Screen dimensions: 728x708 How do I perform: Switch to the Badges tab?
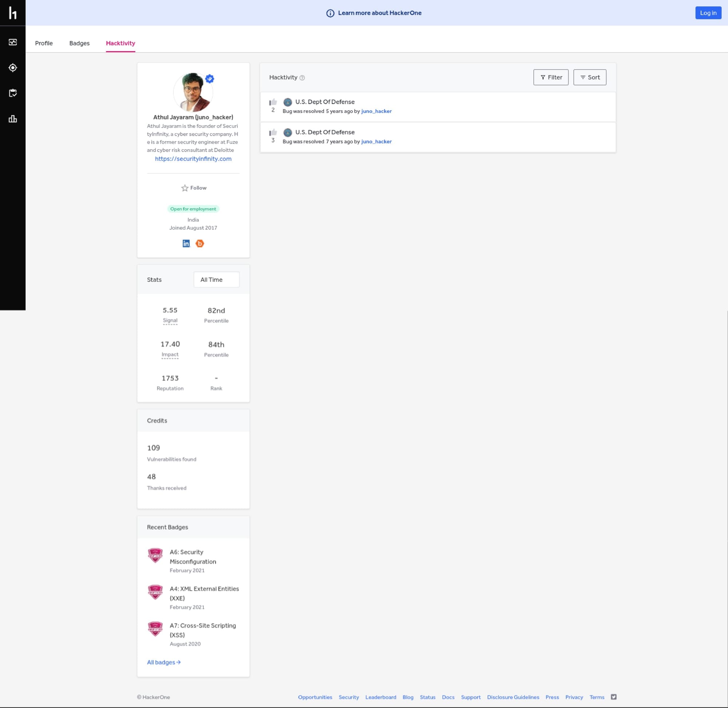tap(79, 43)
